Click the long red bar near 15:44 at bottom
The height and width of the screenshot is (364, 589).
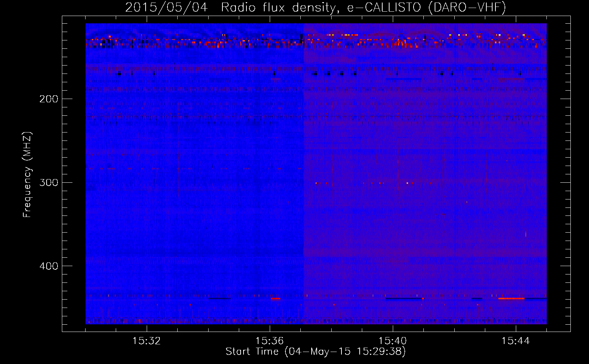tap(511, 298)
